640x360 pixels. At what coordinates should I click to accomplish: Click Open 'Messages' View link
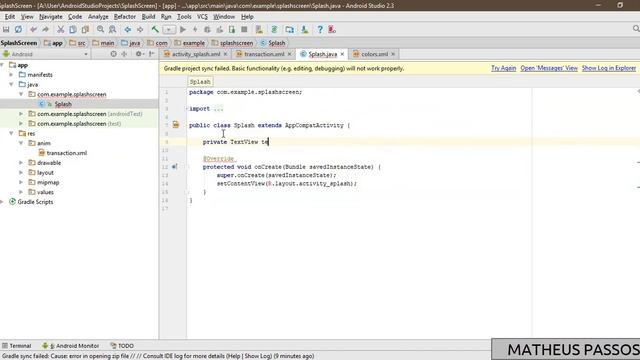tap(549, 68)
